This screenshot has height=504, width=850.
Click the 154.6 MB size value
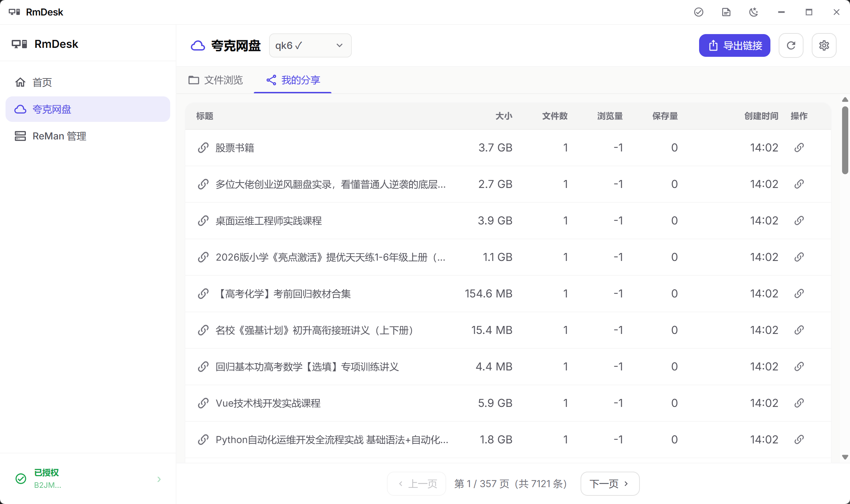(x=488, y=294)
